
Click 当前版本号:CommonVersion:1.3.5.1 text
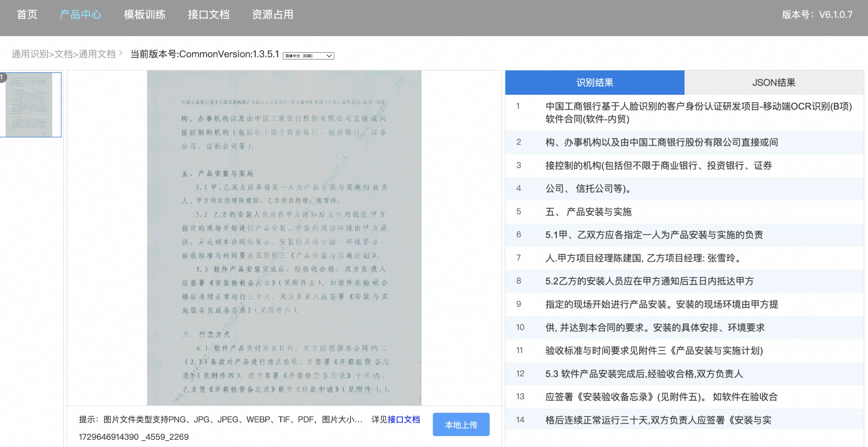tap(205, 54)
